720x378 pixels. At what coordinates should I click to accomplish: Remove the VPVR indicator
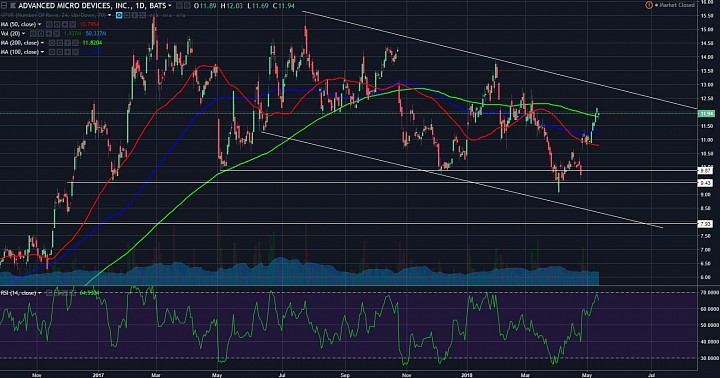tap(143, 15)
